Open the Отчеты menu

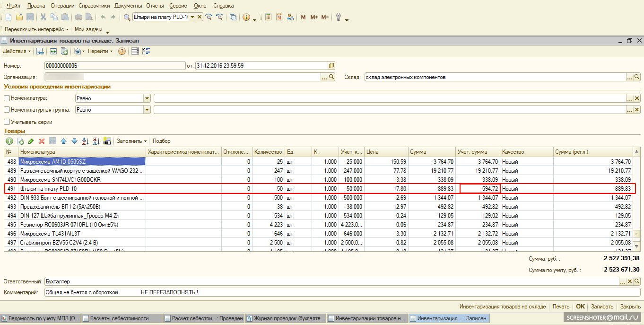click(x=155, y=6)
